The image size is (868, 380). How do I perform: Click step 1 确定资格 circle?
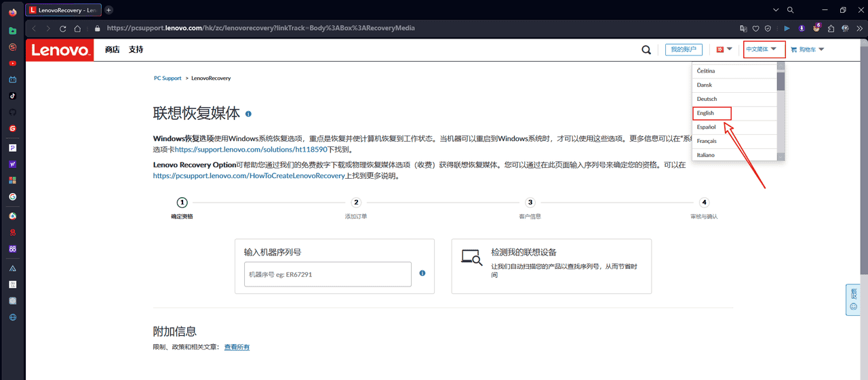(x=182, y=202)
